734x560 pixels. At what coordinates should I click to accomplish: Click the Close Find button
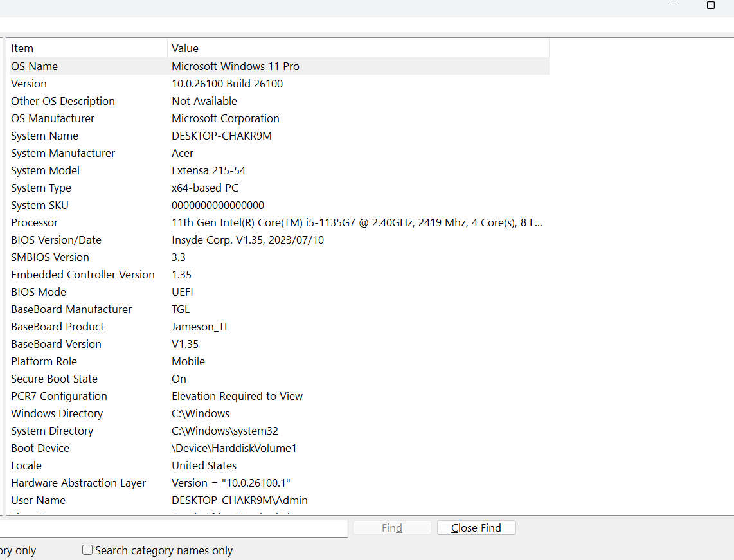pos(476,527)
